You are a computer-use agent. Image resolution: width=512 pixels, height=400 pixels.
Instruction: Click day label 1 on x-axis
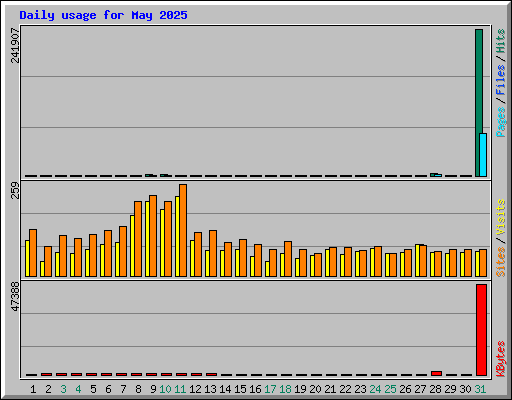pos(33,389)
